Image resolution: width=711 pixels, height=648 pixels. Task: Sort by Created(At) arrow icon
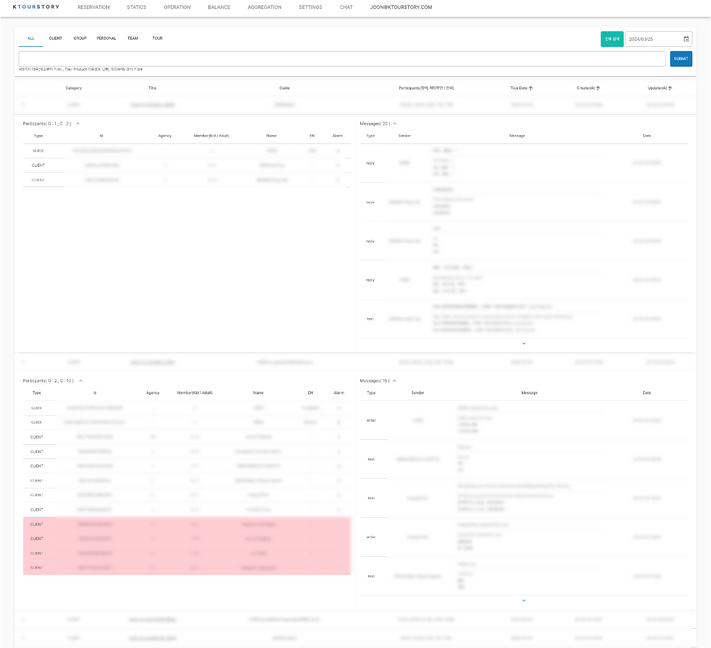(x=598, y=88)
